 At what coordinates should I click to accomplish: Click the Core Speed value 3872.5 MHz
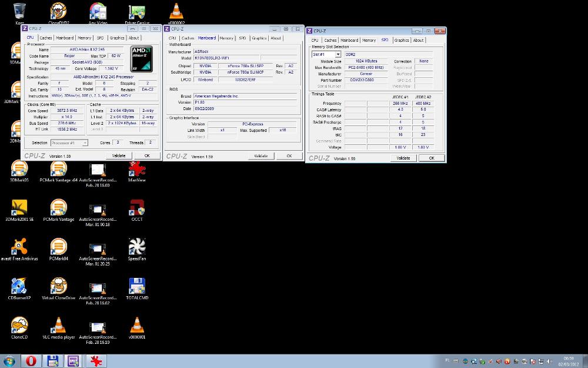[x=67, y=111]
